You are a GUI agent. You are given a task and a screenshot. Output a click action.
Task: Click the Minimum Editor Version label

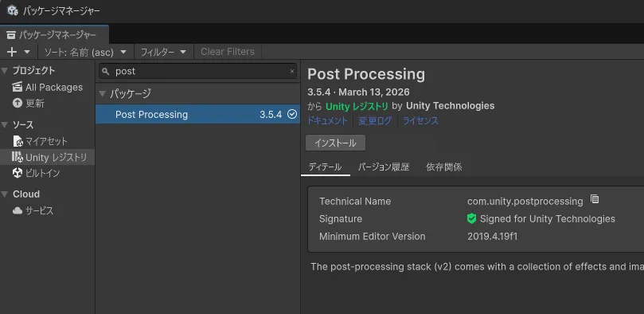click(x=372, y=237)
